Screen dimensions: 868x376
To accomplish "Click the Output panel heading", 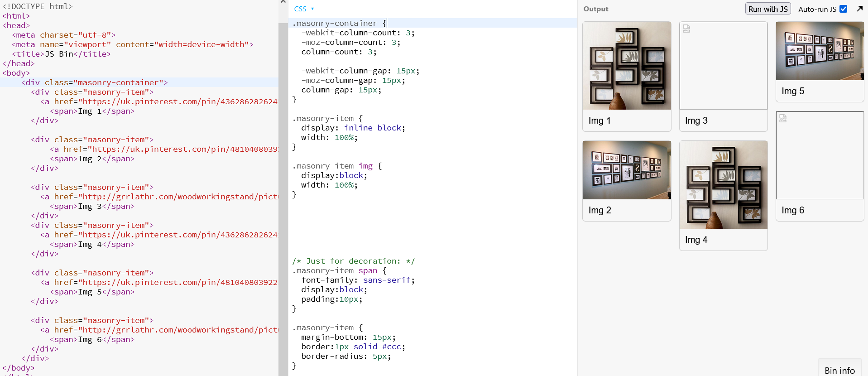I will [x=595, y=9].
